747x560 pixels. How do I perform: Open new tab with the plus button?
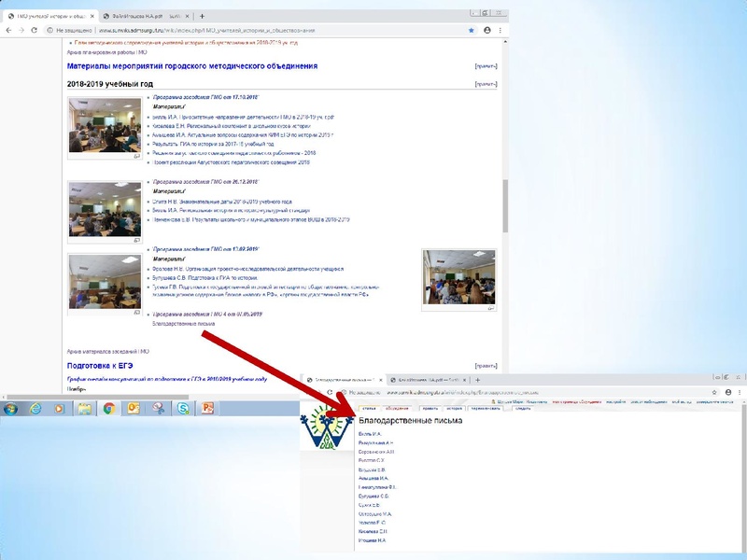click(x=203, y=16)
